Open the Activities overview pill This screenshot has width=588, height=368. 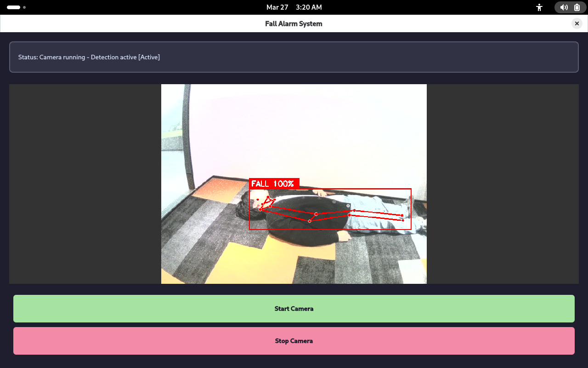[13, 7]
